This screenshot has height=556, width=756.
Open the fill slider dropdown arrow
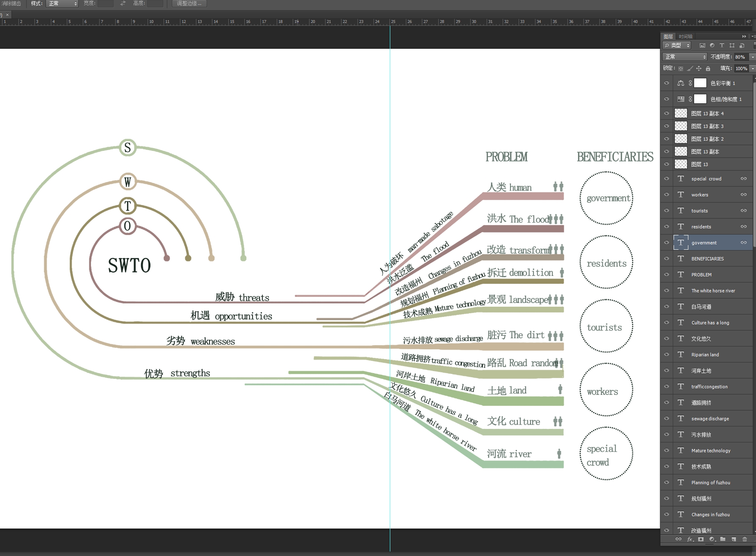[753, 68]
